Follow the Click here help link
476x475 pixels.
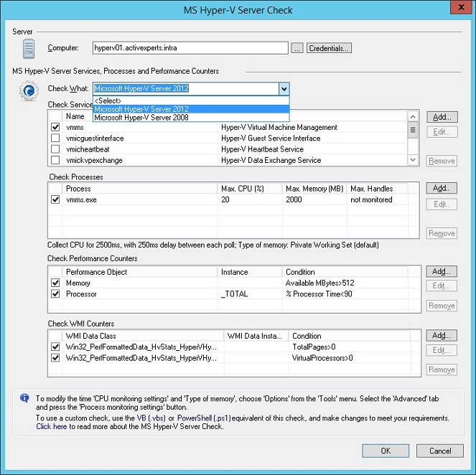pyautogui.click(x=51, y=426)
